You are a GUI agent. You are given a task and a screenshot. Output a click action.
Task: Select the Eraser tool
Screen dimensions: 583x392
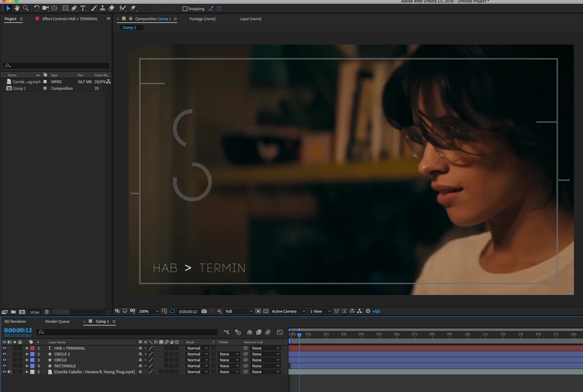111,8
